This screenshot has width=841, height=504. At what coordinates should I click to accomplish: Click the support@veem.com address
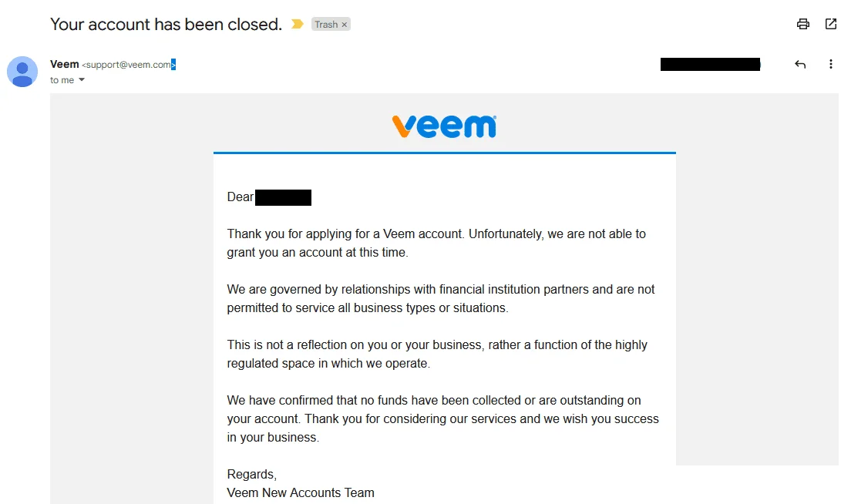128,64
